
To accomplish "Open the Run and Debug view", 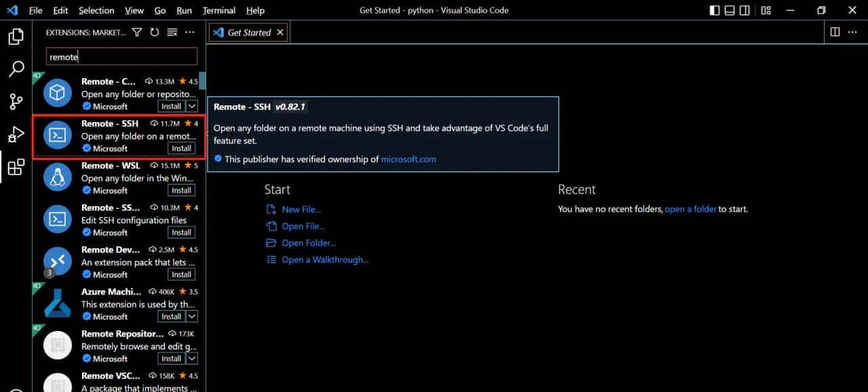I will pyautogui.click(x=16, y=135).
